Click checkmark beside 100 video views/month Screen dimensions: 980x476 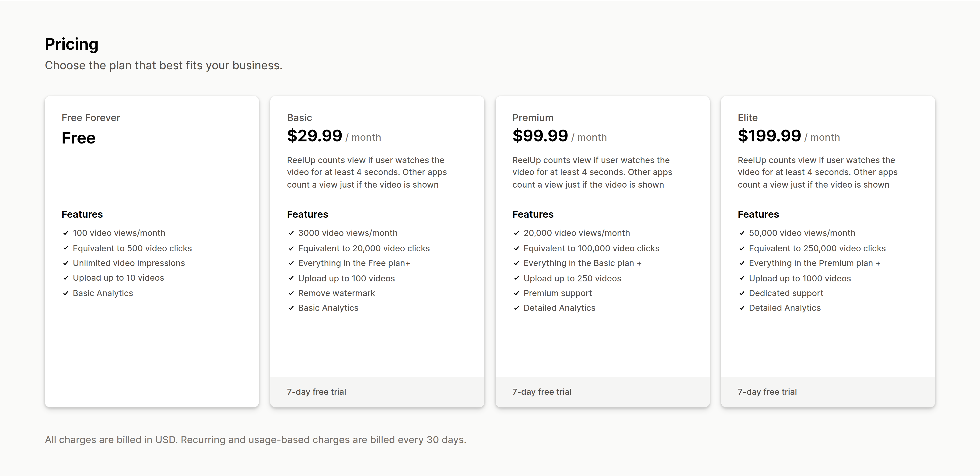tap(65, 233)
